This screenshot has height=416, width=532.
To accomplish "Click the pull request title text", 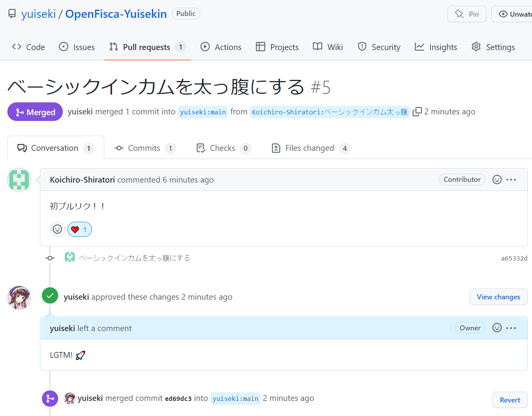I will point(156,87).
